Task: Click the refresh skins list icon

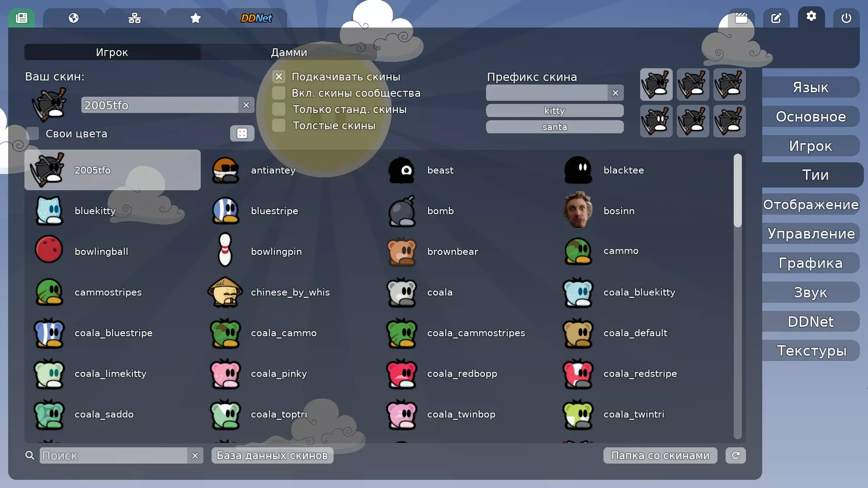Action: pos(736,455)
